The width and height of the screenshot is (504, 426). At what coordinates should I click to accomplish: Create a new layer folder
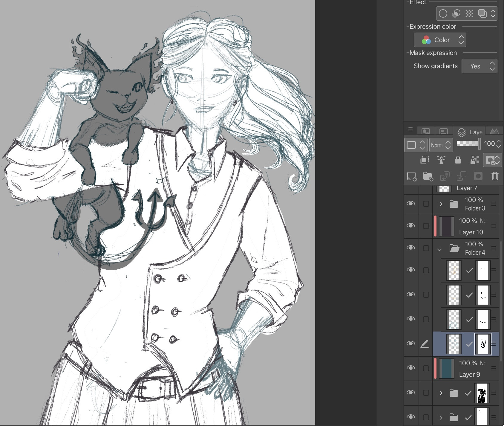pyautogui.click(x=428, y=176)
